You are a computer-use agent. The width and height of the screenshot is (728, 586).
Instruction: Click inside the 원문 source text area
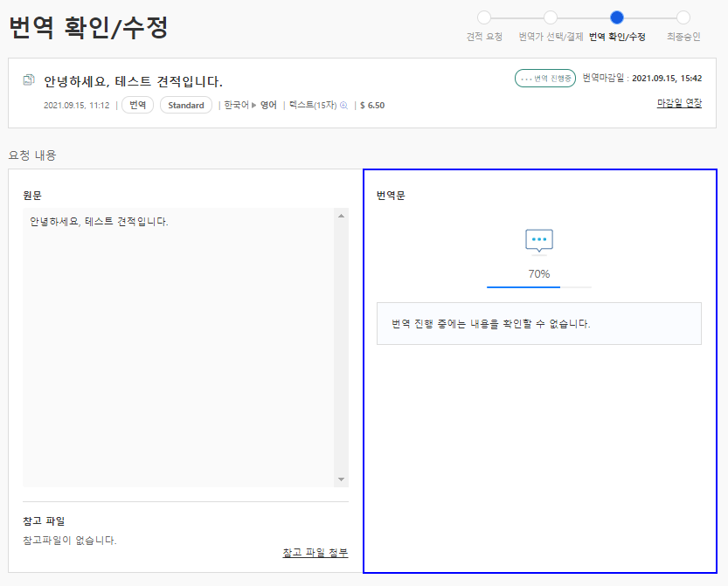(178, 348)
